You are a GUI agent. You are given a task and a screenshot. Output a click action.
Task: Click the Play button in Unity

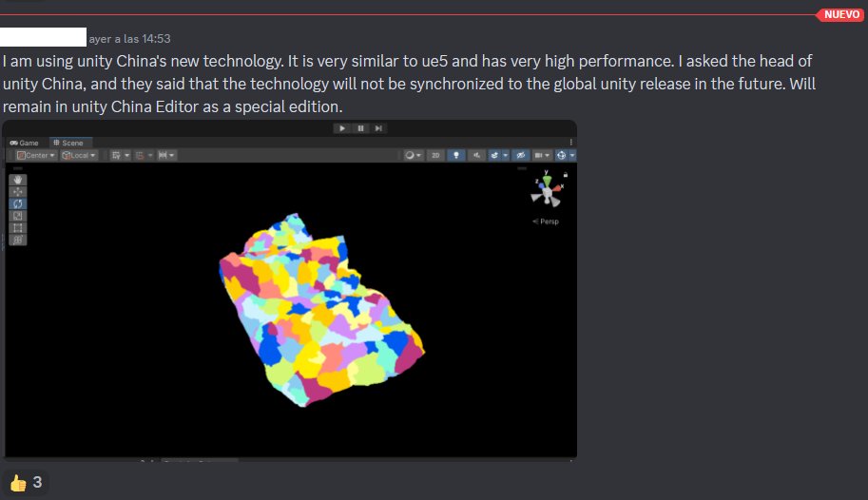point(342,128)
